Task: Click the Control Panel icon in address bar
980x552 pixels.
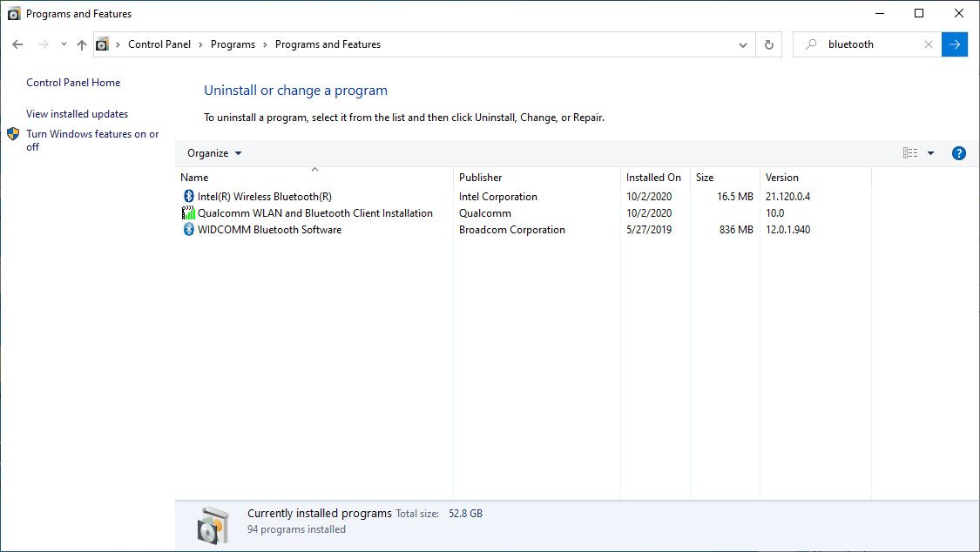Action: click(102, 44)
